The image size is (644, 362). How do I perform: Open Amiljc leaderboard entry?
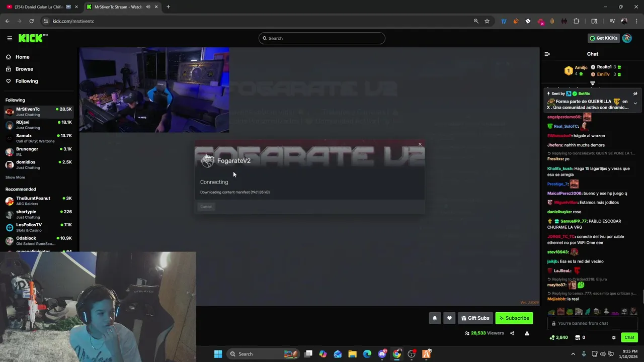pyautogui.click(x=576, y=70)
